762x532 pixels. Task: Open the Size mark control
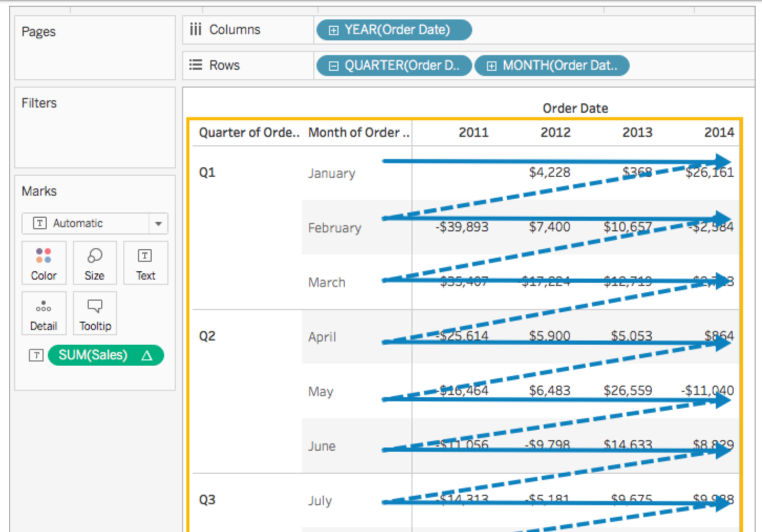coord(94,263)
